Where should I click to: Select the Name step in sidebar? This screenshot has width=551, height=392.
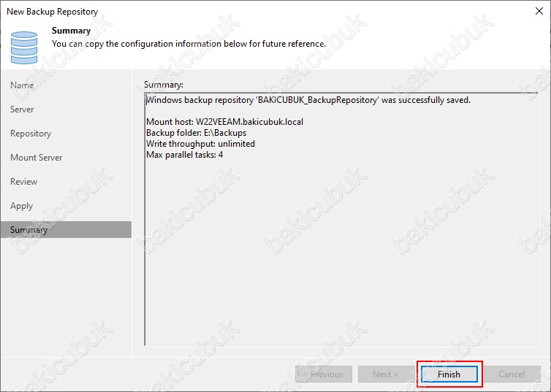click(x=22, y=85)
